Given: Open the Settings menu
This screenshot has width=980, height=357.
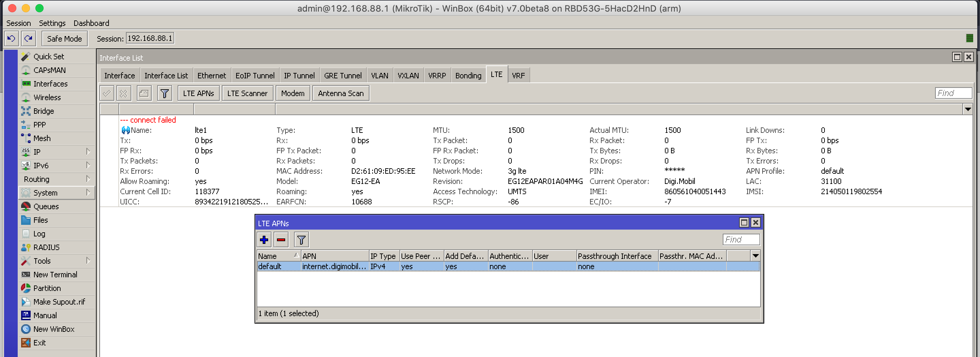Looking at the screenshot, I should 52,23.
